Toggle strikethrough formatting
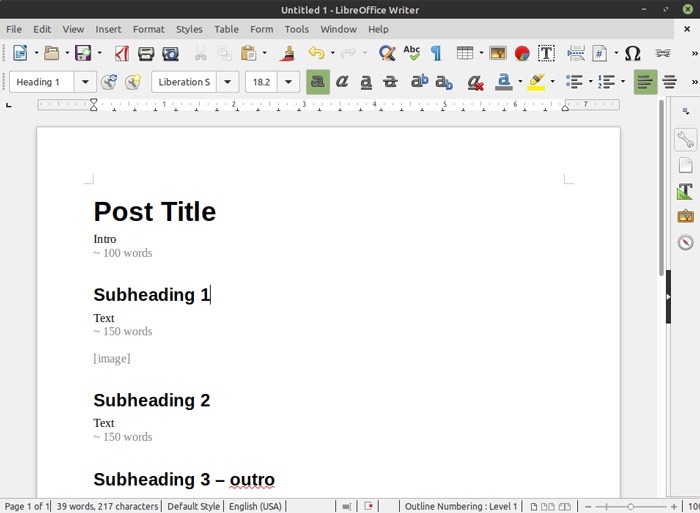The height and width of the screenshot is (513, 700). pos(390,82)
